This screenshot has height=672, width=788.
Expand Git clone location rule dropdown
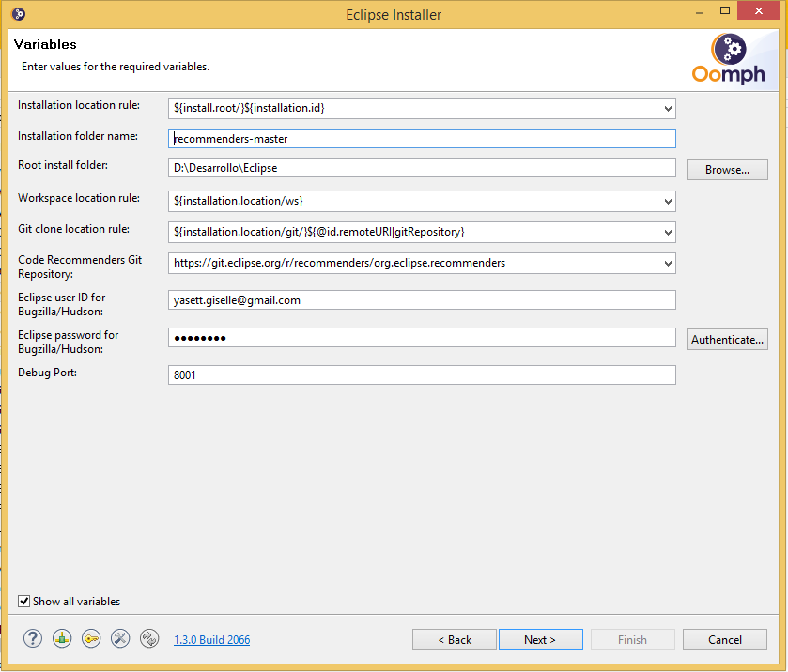click(x=668, y=233)
